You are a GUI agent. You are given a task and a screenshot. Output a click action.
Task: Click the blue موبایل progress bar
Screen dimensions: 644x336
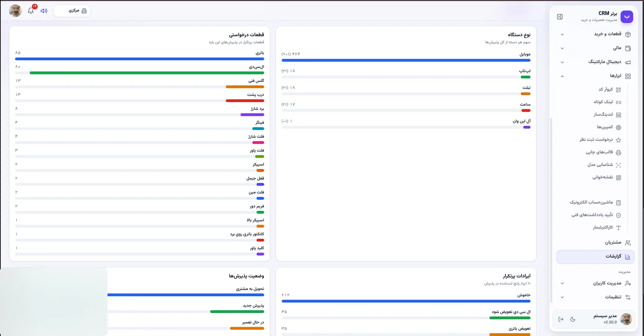406,60
